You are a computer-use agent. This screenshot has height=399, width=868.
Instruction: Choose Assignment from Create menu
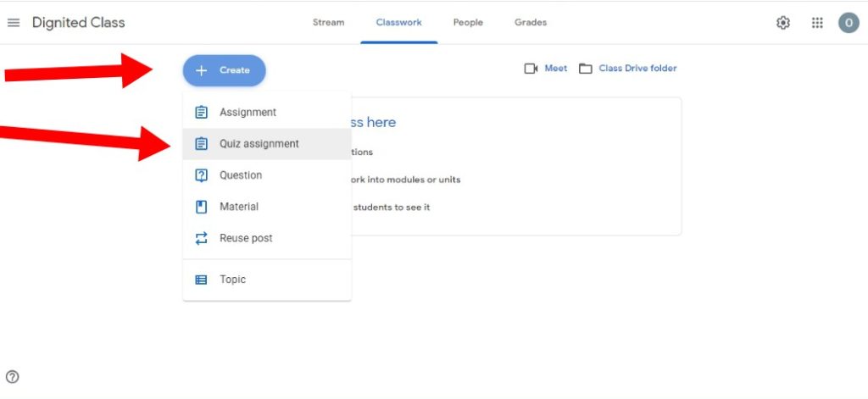(267, 113)
